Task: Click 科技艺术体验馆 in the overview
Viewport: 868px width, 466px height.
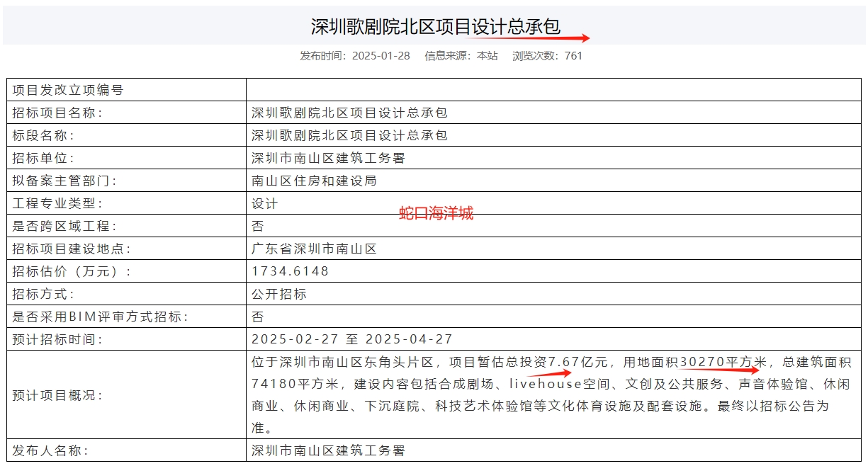Action: [x=485, y=407]
